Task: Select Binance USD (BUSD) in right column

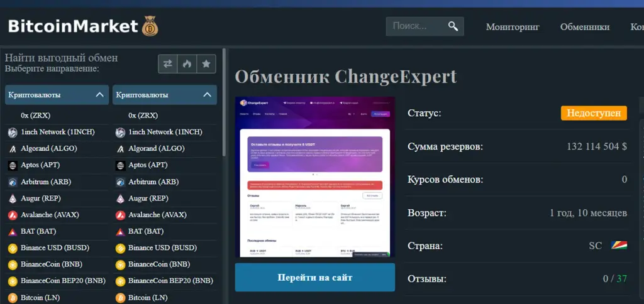Action: [162, 248]
